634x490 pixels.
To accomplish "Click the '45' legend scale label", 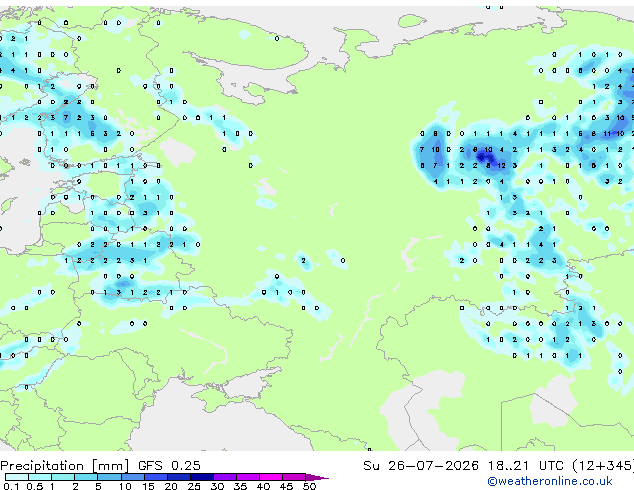I will click(x=286, y=486).
